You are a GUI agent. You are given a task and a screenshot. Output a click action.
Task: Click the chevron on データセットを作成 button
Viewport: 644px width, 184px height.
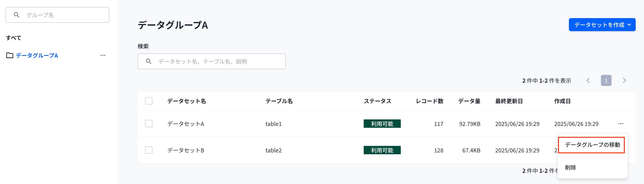point(629,25)
